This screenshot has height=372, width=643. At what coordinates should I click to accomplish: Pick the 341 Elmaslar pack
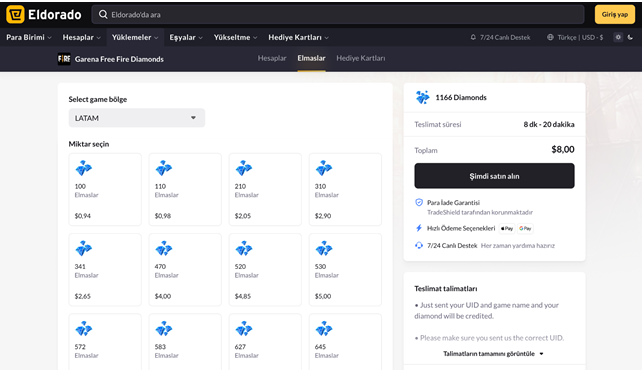[105, 270]
